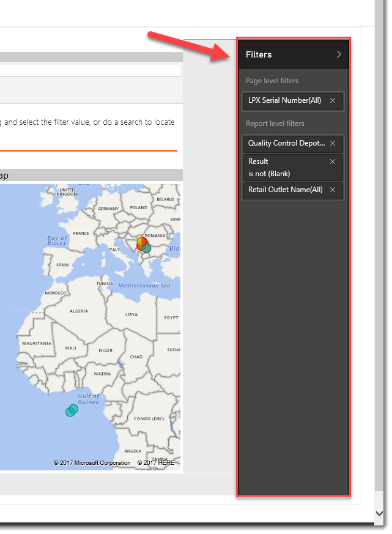392x534 pixels.
Task: Click the ALGERIA label on the map
Action: click(x=79, y=311)
